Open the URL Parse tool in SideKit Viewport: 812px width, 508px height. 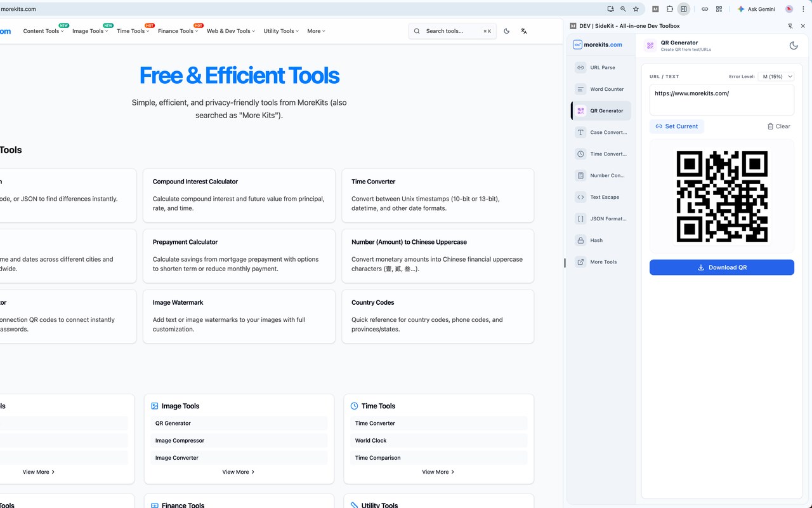(x=601, y=67)
